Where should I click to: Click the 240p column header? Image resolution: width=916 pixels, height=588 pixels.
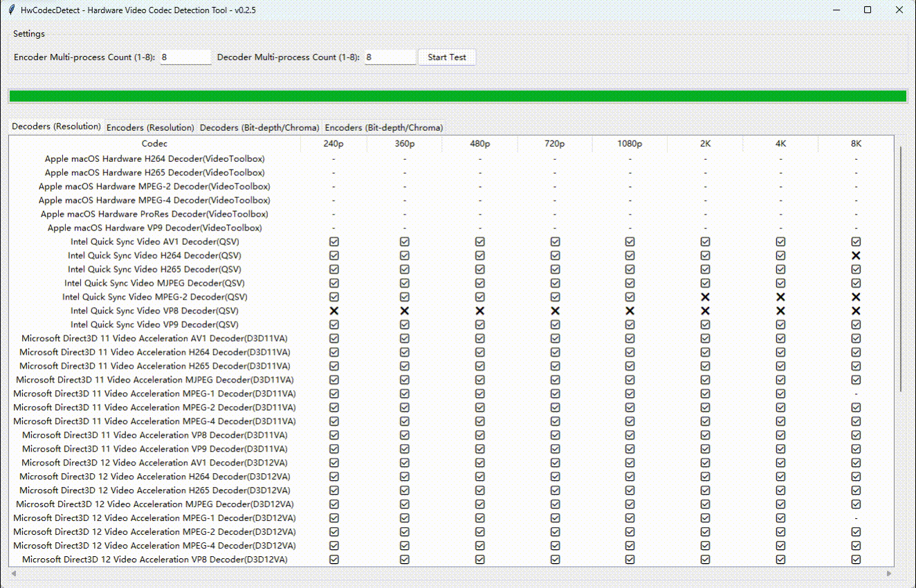(x=334, y=144)
